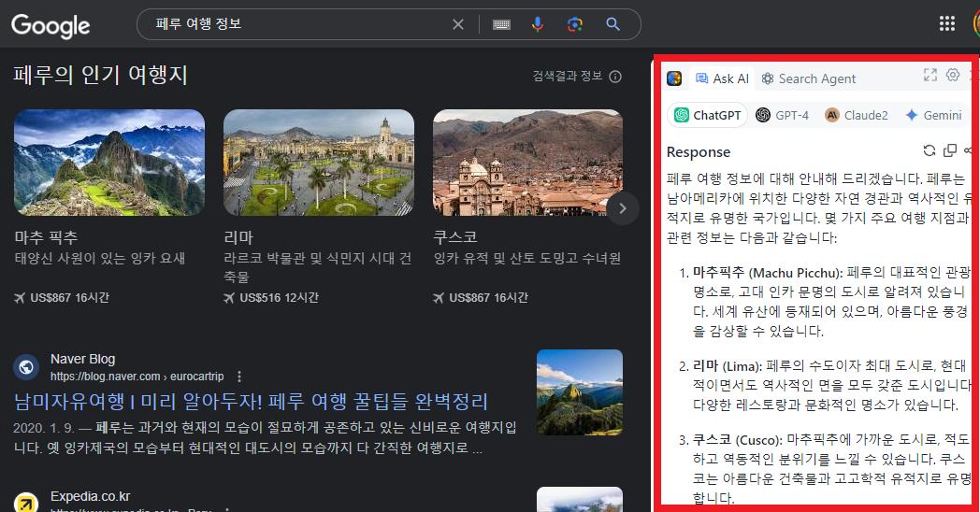Switch to the Ask AI tab
The image size is (980, 512).
pyautogui.click(x=722, y=78)
